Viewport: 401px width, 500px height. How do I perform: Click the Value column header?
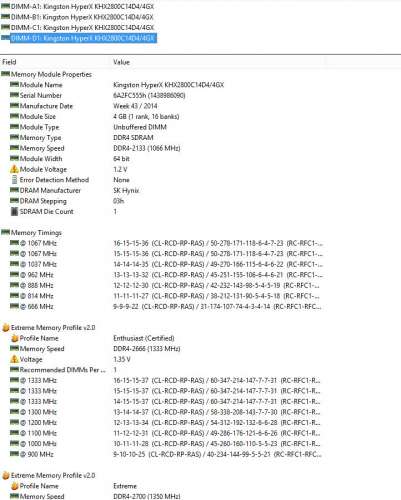coord(121,62)
